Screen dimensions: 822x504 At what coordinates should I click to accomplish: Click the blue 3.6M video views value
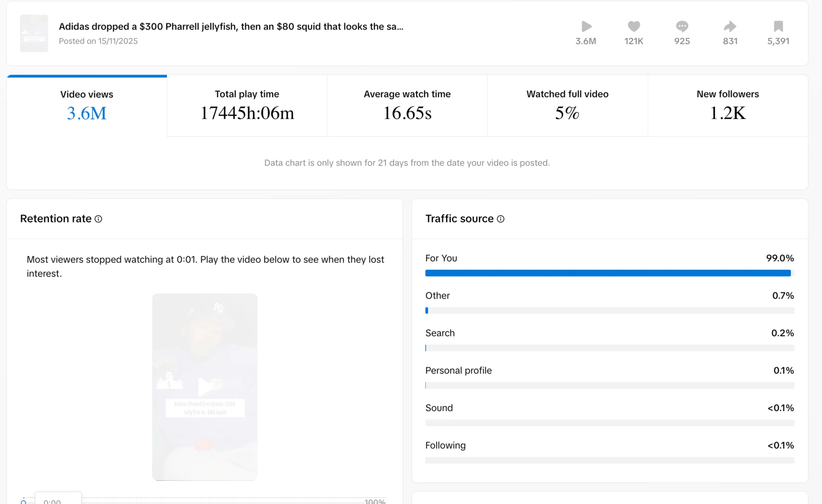point(87,113)
